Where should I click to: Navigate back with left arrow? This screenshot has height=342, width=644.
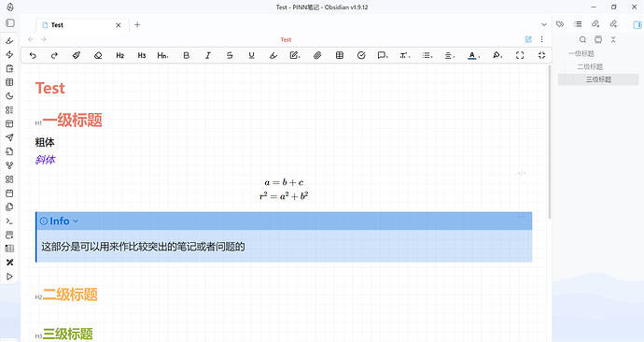click(31, 39)
